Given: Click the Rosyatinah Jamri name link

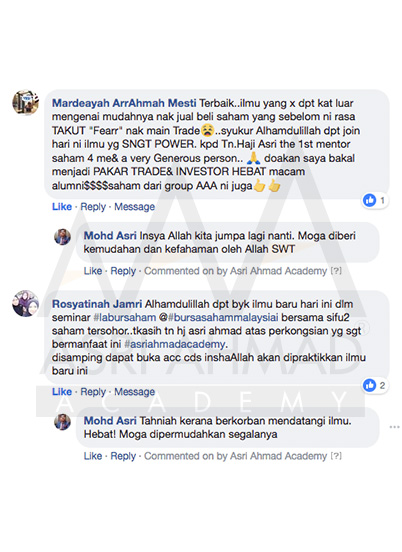Looking at the screenshot, I should click(x=97, y=304).
